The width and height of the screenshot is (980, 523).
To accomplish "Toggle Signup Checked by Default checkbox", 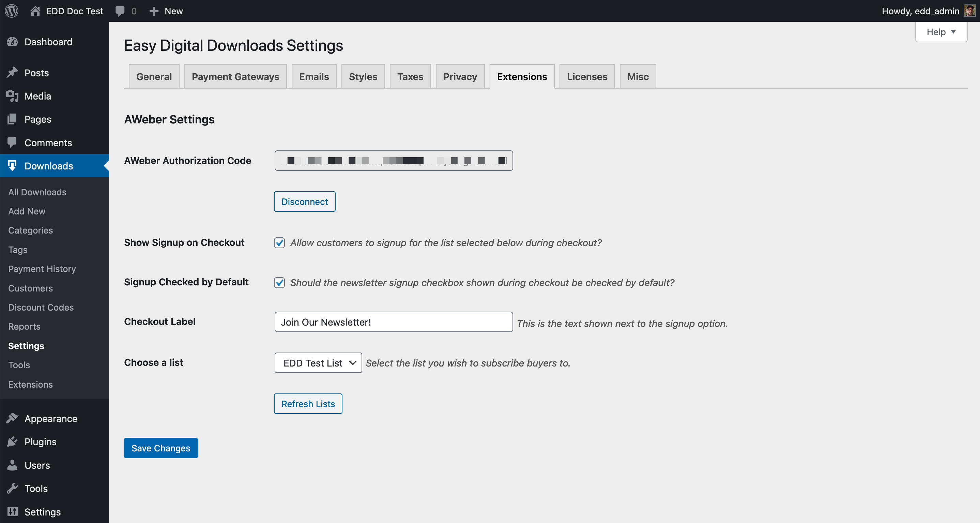I will click(279, 282).
